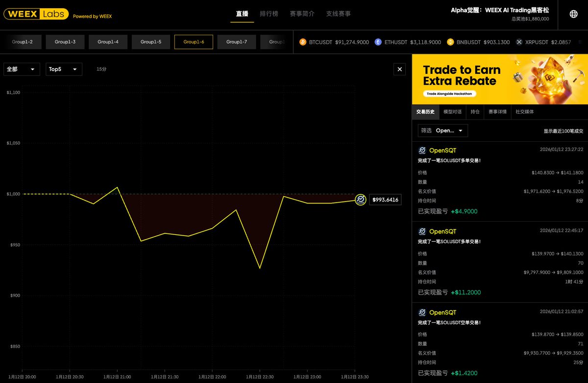Click realized profit +$1.4200

pos(464,373)
